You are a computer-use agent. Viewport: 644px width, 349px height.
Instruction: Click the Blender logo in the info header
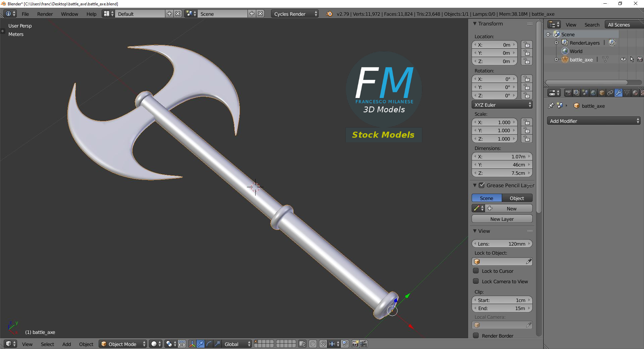click(329, 14)
